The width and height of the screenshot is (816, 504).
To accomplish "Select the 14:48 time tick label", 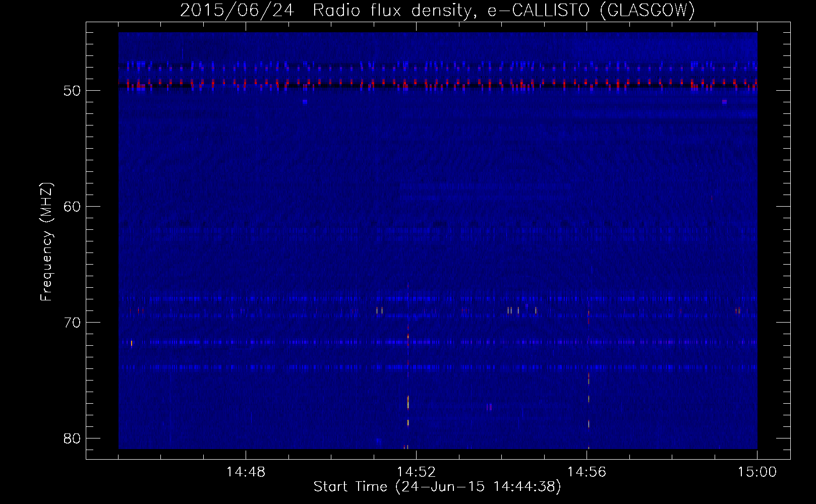I will pos(246,472).
